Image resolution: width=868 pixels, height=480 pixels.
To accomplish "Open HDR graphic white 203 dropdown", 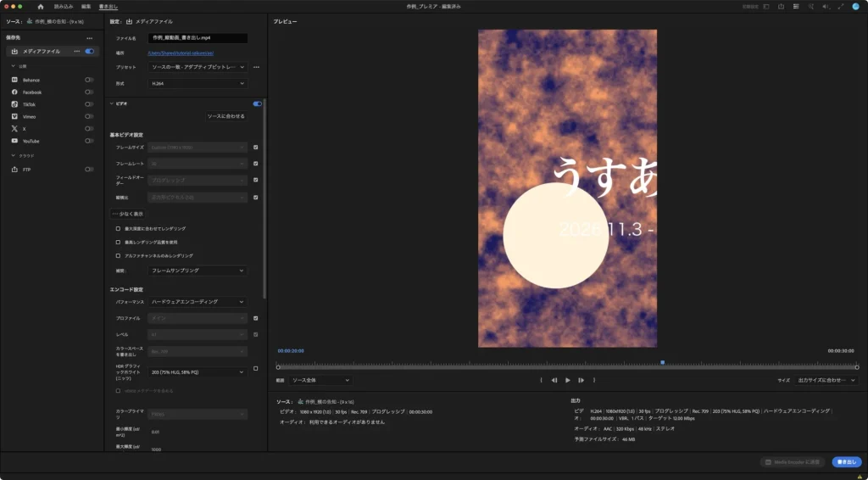I will click(198, 372).
